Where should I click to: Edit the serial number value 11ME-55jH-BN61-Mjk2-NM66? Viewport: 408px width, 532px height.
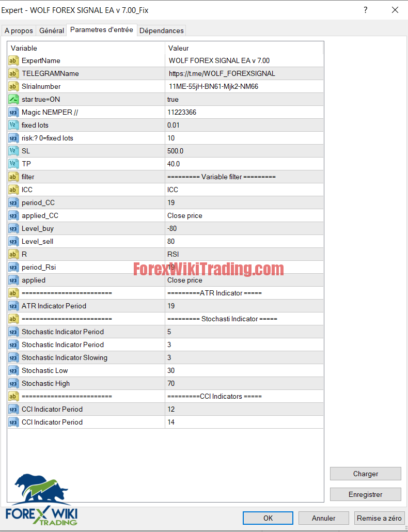(x=244, y=87)
